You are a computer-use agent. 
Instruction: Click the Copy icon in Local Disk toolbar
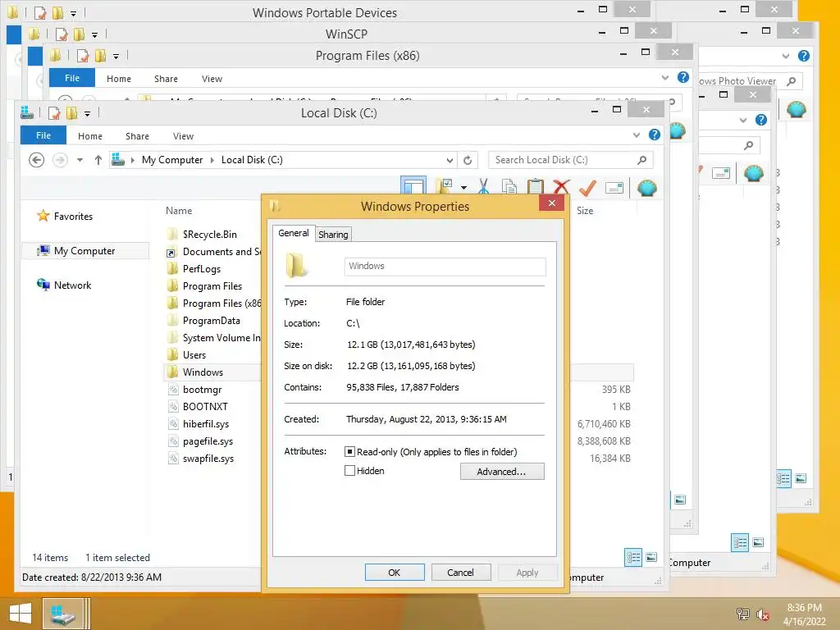click(509, 187)
